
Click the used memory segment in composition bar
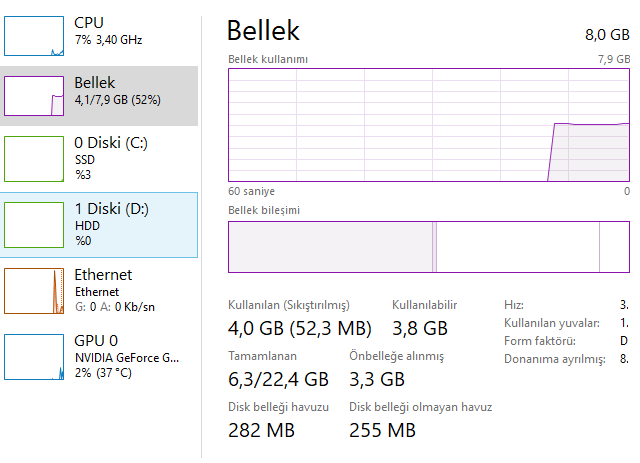tap(330, 247)
